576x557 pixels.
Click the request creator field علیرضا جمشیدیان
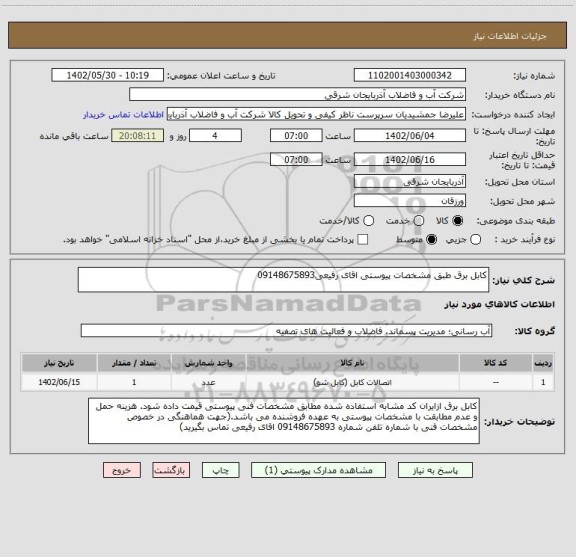(x=316, y=114)
